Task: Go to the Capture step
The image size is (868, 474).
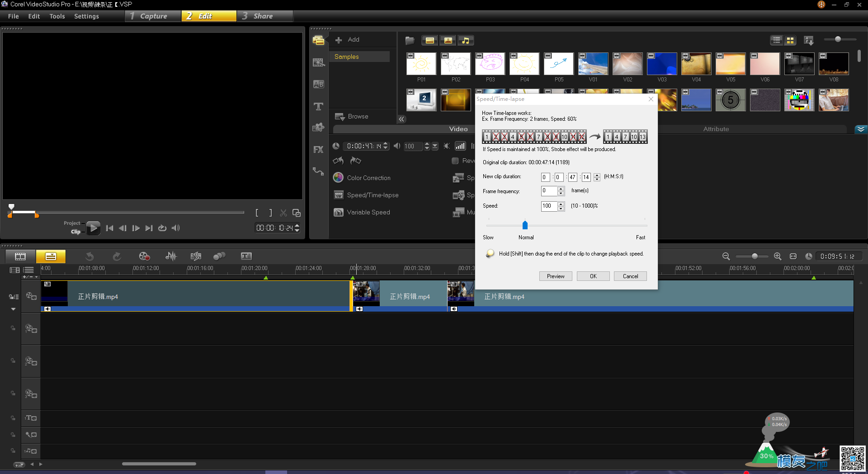Action: [153, 16]
